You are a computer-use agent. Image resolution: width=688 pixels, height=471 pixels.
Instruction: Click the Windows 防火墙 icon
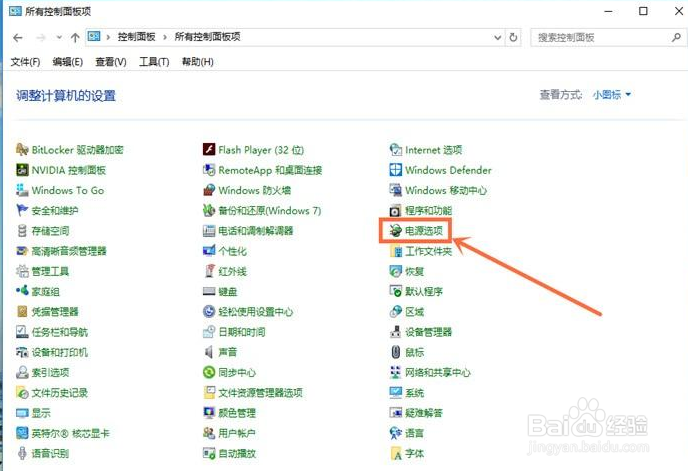209,190
